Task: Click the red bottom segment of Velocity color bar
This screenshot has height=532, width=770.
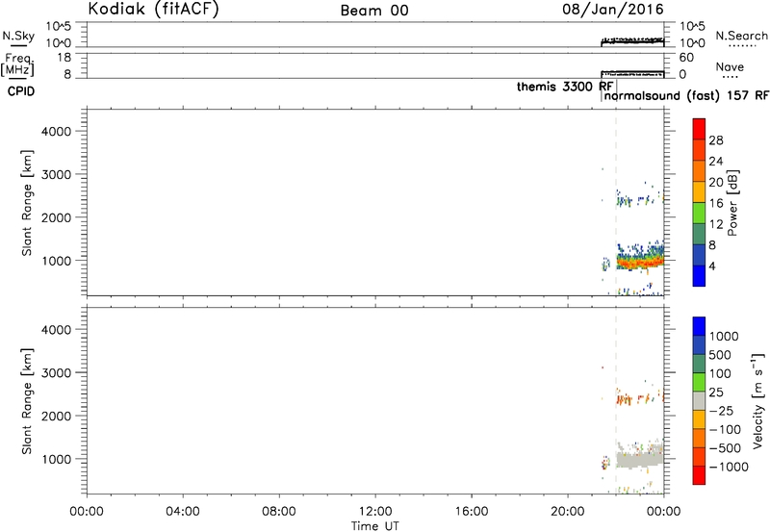Action: pos(699,475)
